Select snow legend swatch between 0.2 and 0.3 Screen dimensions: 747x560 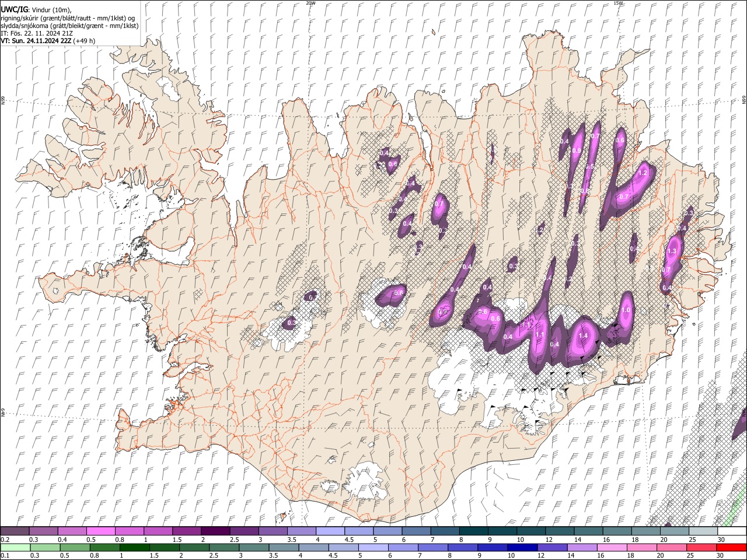coord(15,531)
